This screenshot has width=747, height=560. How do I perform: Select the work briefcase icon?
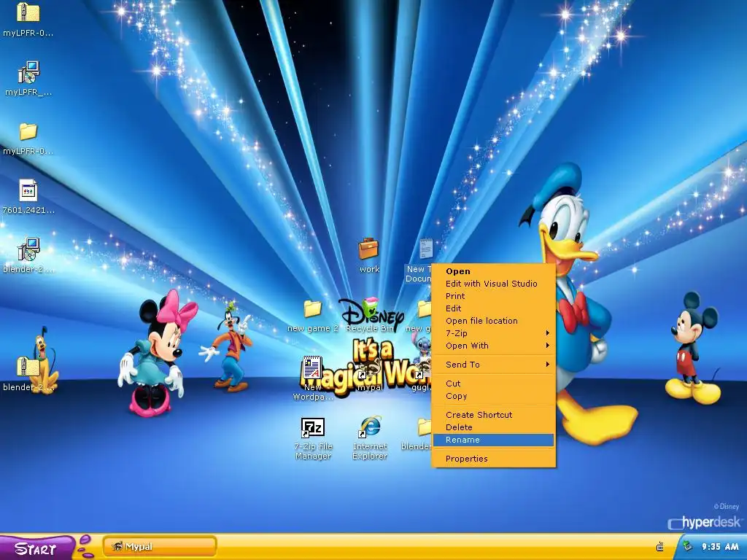point(368,249)
